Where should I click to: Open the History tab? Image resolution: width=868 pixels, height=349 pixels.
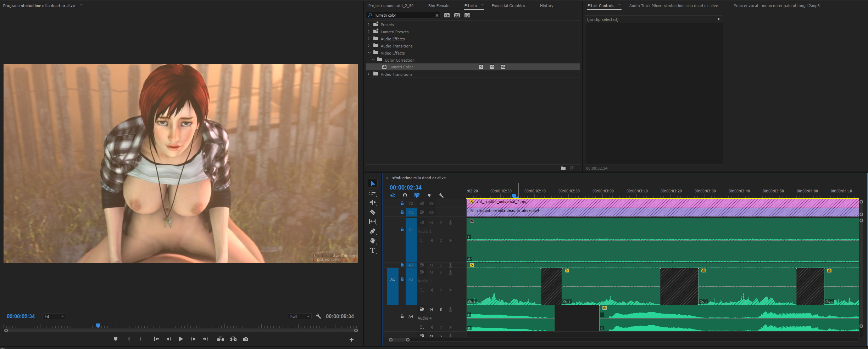click(546, 6)
